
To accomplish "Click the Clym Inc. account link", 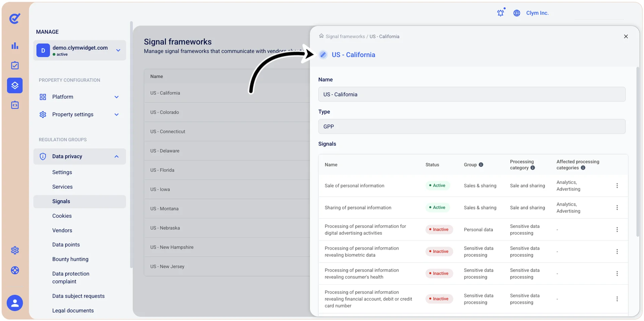I will click(537, 13).
